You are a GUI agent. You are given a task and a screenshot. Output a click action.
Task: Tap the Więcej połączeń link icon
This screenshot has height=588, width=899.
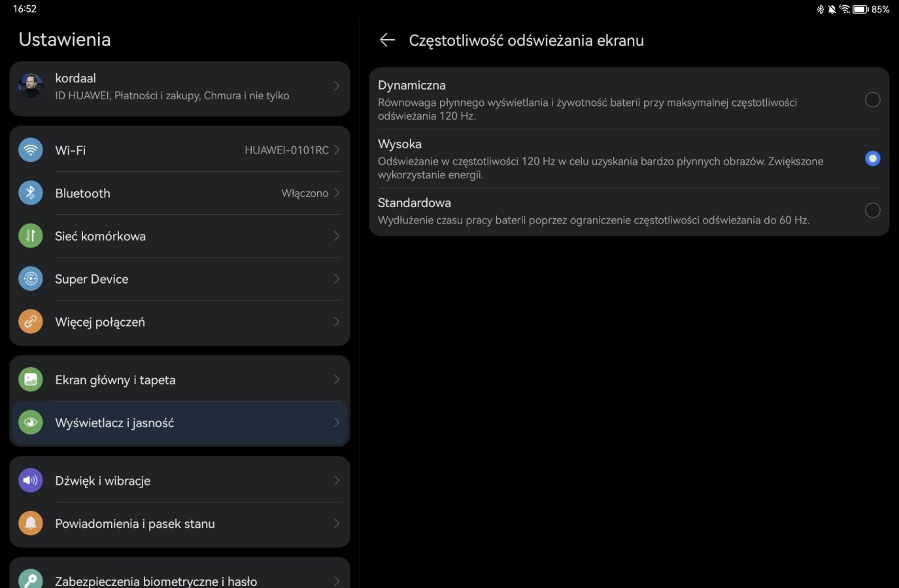(x=30, y=322)
